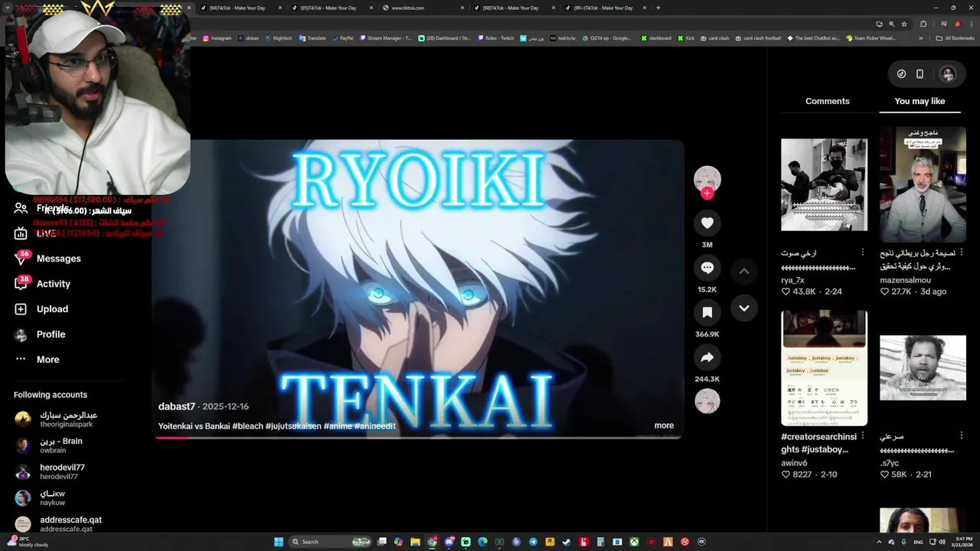The image size is (980, 551).
Task: Open the Kick bookmark
Action: point(685,38)
